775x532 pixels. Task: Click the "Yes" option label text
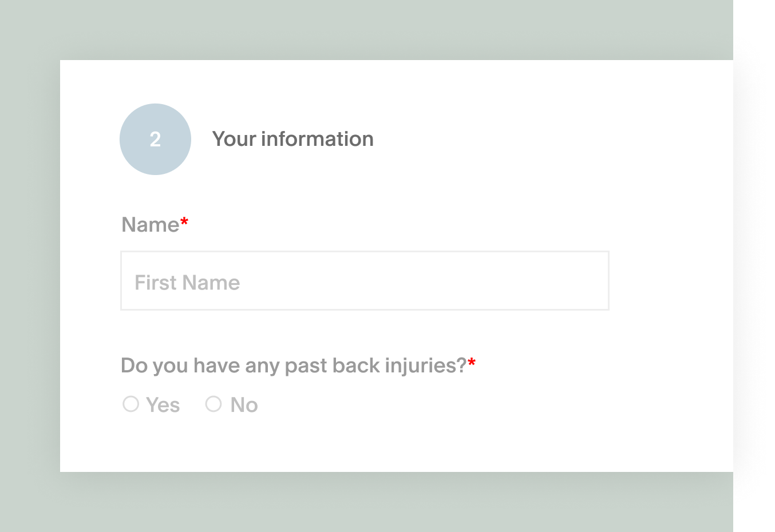point(163,405)
